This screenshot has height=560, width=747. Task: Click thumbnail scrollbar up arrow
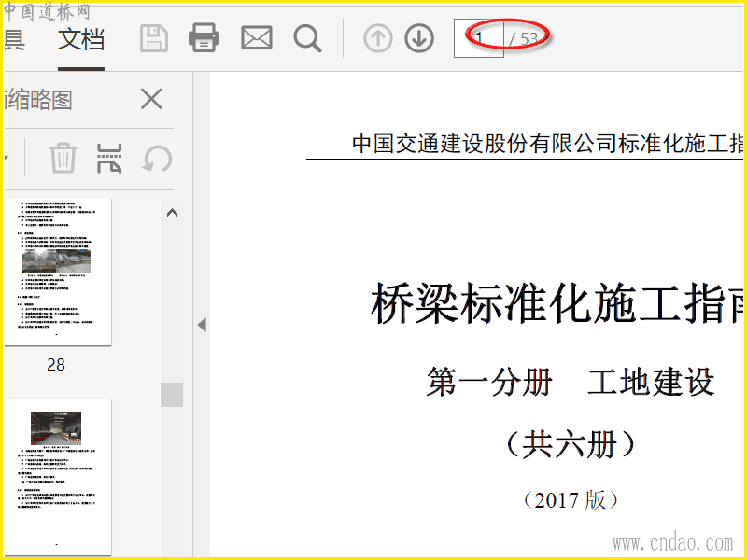click(x=172, y=213)
